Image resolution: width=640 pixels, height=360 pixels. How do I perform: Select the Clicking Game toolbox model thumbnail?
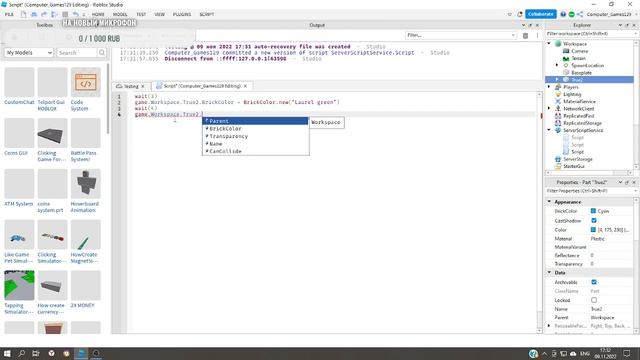coord(52,133)
